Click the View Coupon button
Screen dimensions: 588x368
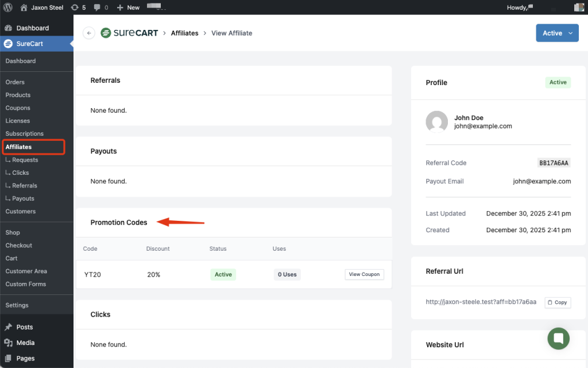[x=364, y=274]
